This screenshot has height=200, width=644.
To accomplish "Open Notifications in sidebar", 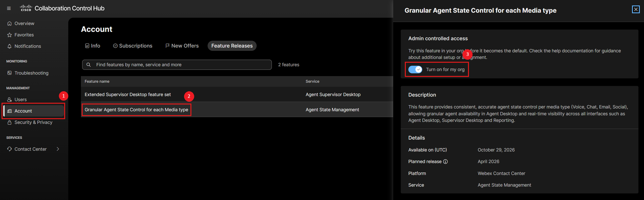I will coord(28,46).
